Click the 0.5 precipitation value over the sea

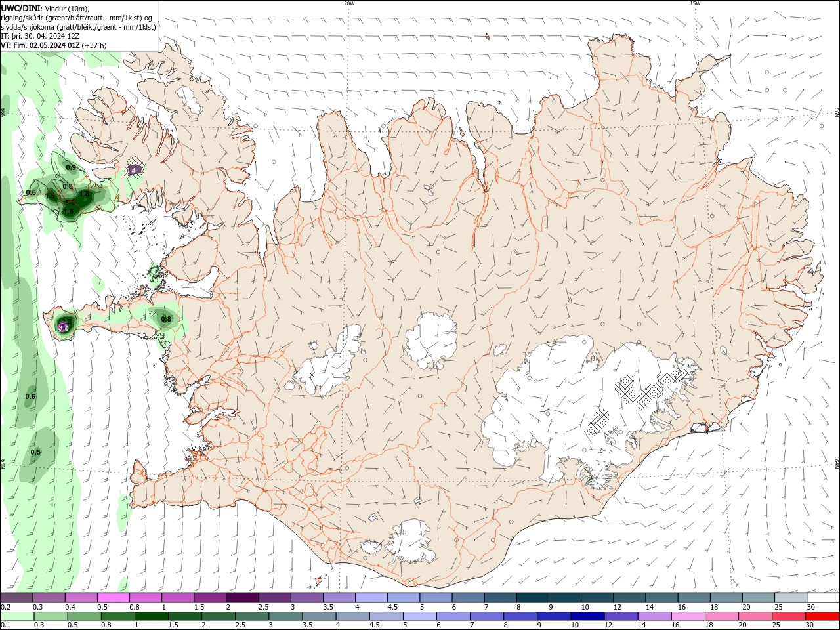tap(35, 452)
